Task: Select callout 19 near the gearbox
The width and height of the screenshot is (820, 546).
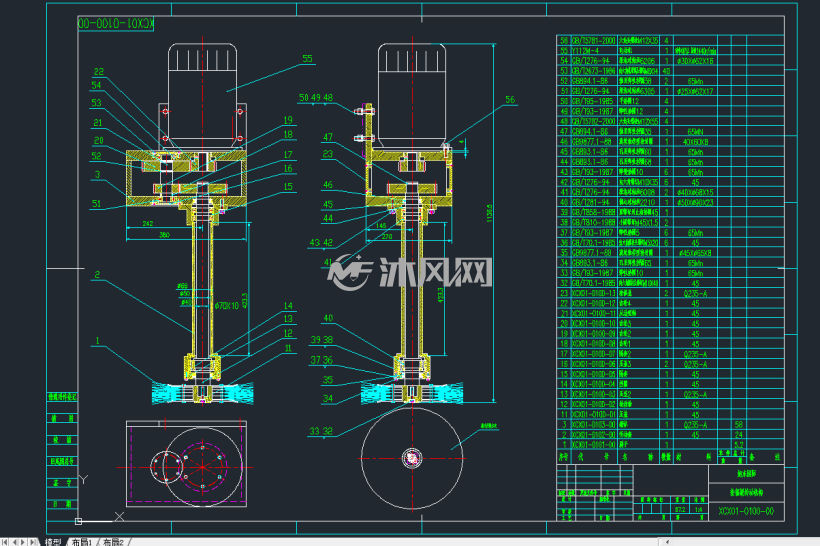Action: 288,120
